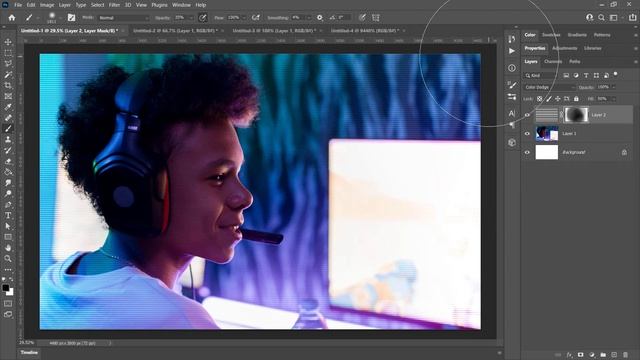Image resolution: width=640 pixels, height=360 pixels.
Task: Open smoothing options gear
Action: click(320, 18)
